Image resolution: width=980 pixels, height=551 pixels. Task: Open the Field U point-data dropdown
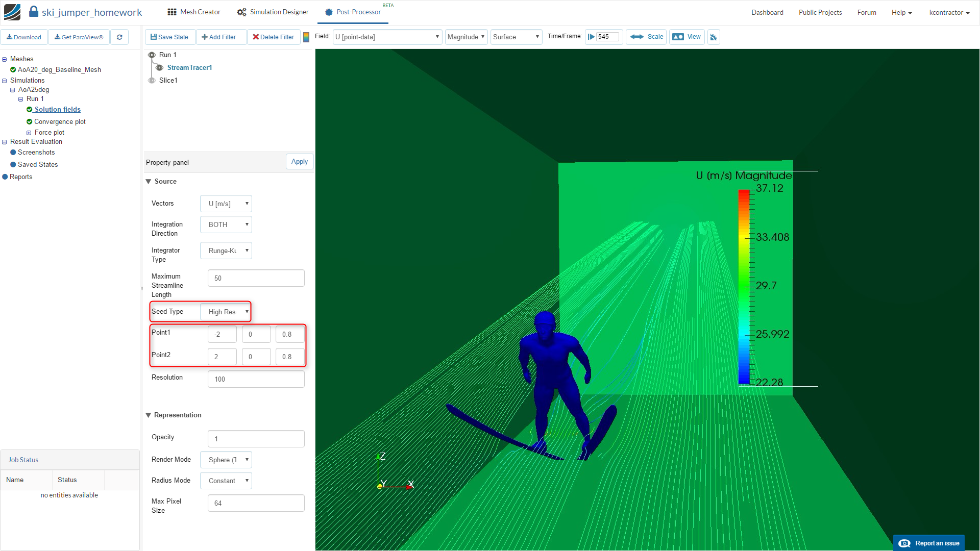(387, 37)
